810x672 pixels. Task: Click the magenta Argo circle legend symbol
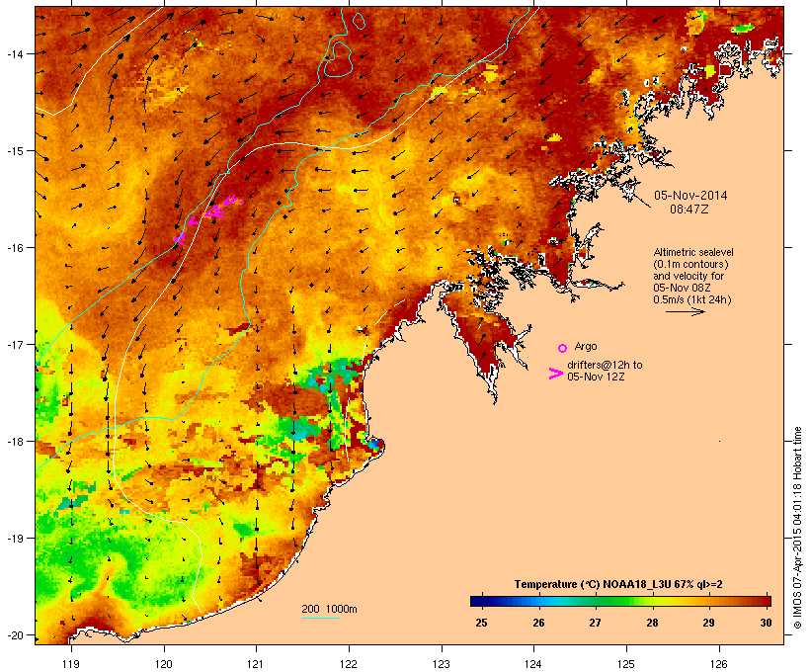[563, 348]
